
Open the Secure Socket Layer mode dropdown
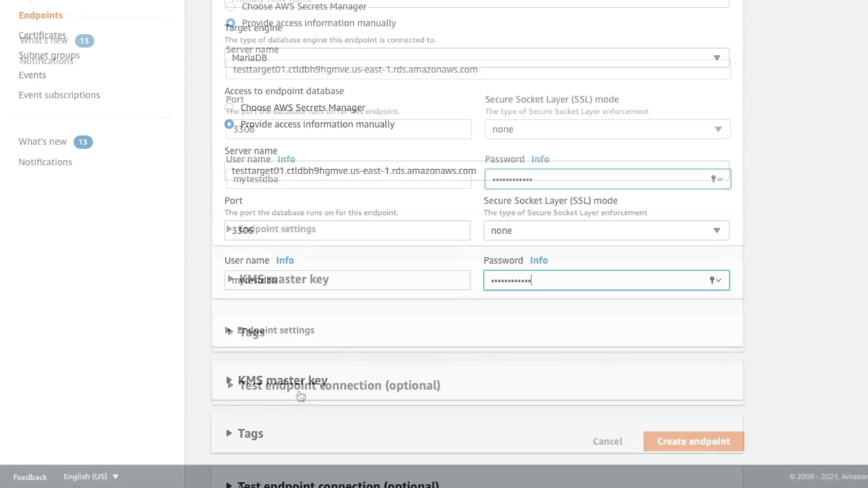[716, 230]
